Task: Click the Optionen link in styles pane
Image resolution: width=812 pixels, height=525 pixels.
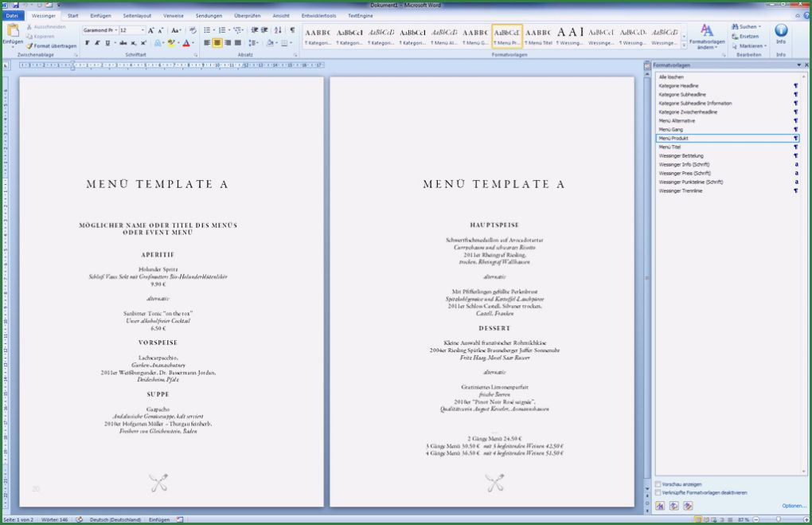Action: point(793,506)
